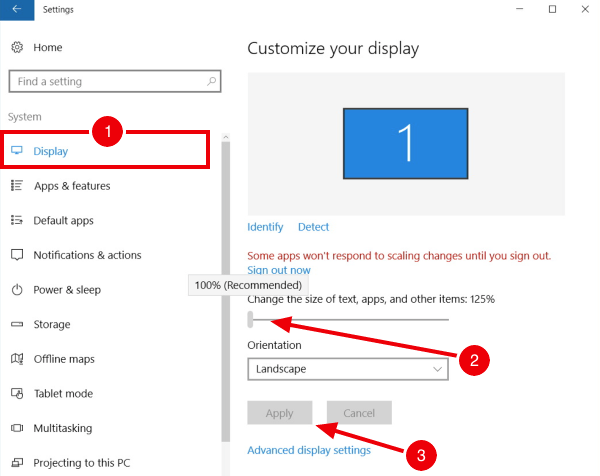Open the Home settings page
Image resolution: width=600 pixels, height=476 pixels.
click(x=47, y=47)
